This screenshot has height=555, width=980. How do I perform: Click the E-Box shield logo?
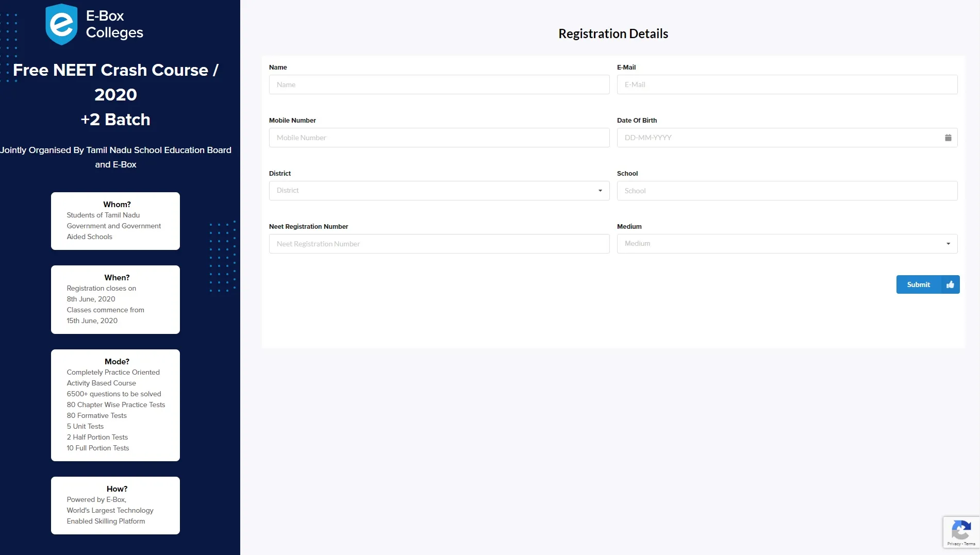click(x=61, y=24)
